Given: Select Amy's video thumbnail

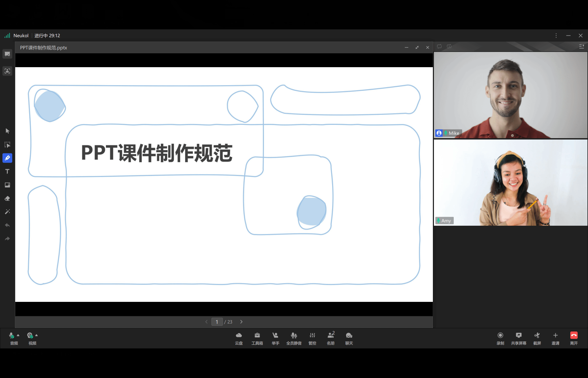Looking at the screenshot, I should click(x=510, y=182).
